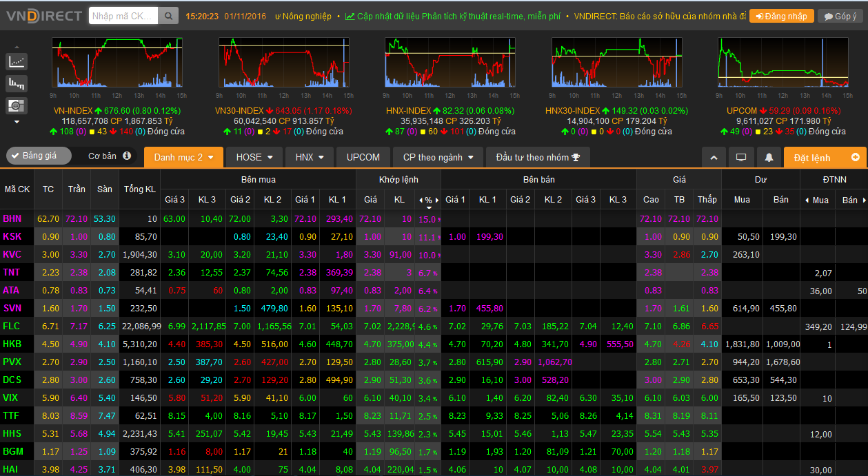The height and width of the screenshot is (476, 868).
Task: Sort by the Tổng KL column header
Action: pos(140,189)
